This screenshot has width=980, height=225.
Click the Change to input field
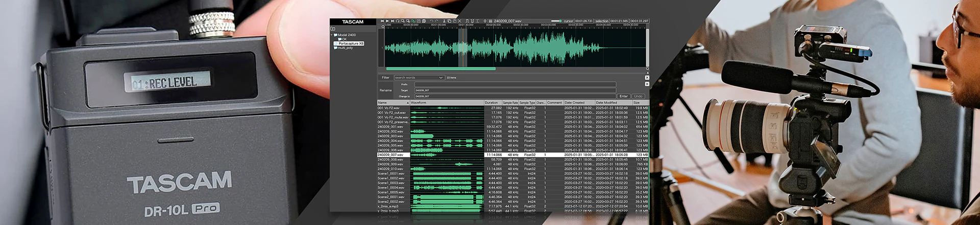click(515, 96)
